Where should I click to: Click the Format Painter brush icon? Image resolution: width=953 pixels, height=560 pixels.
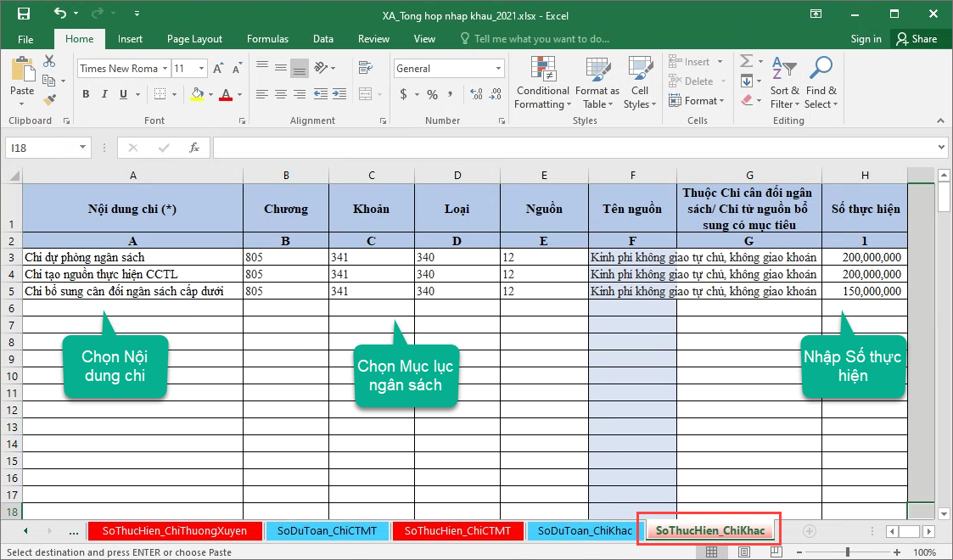click(x=49, y=99)
